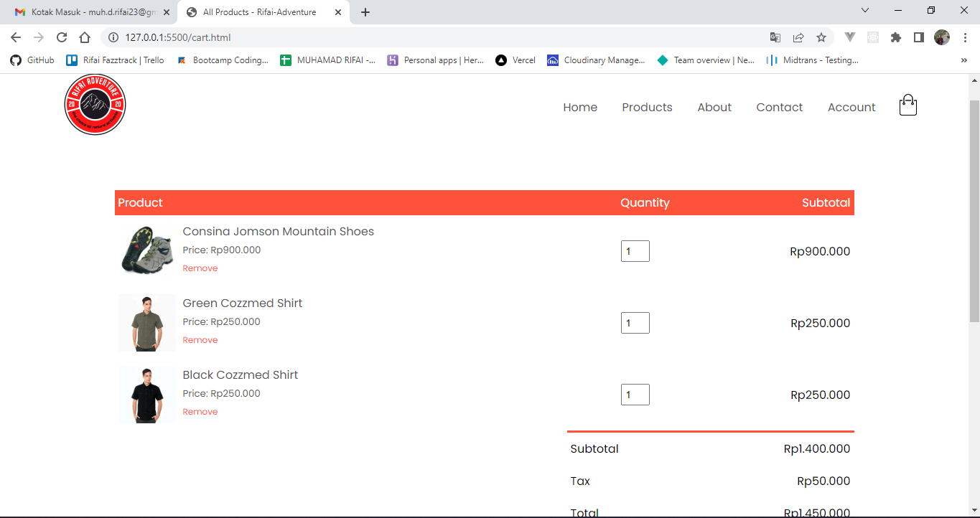Screen dimensions: 980x518
Task: Show more bookmarks chevron
Action: pyautogui.click(x=963, y=60)
